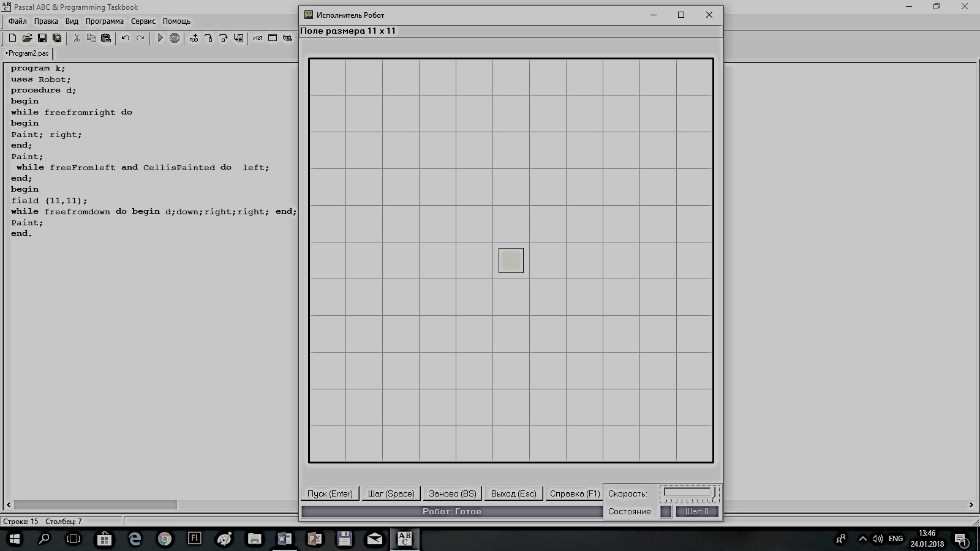Open a file via the folder icon
Viewport: 980px width, 551px height.
27,38
